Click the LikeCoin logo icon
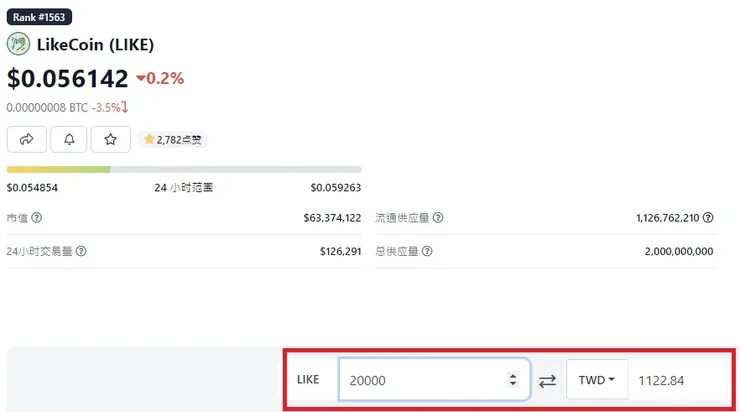Viewport: 740px width, 412px height. pos(18,44)
